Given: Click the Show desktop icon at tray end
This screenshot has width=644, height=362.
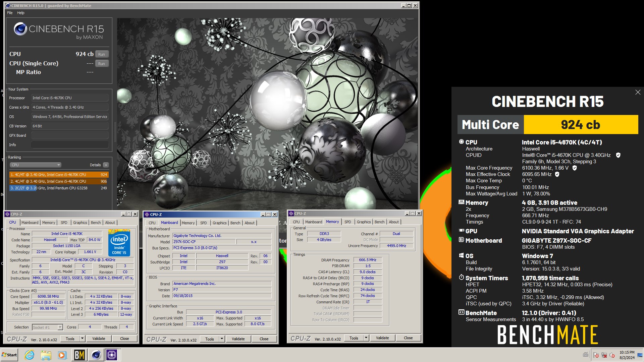Looking at the screenshot, I should tap(640, 355).
